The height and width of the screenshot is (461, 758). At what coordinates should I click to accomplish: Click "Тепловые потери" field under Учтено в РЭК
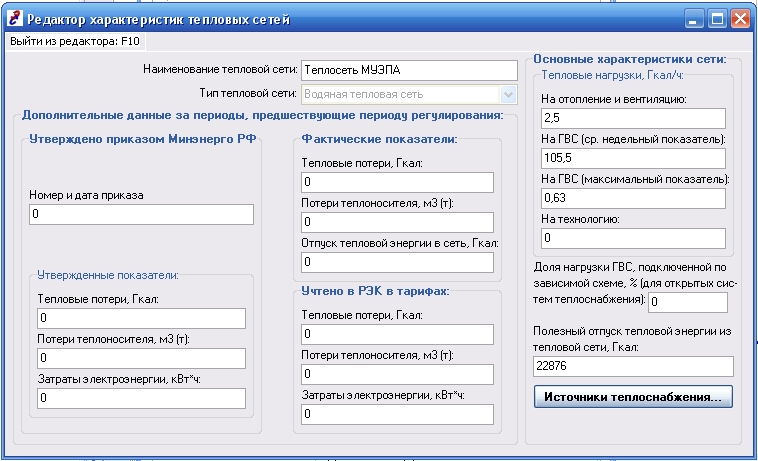(397, 334)
